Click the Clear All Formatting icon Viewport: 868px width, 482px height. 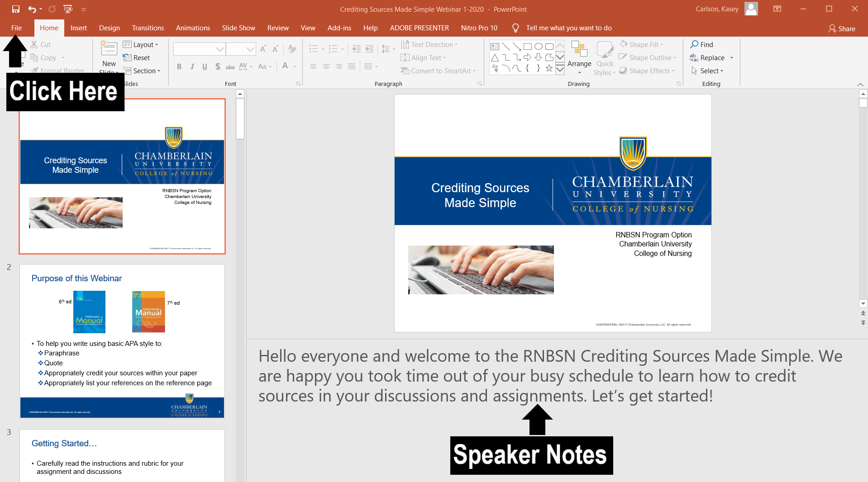pyautogui.click(x=292, y=49)
